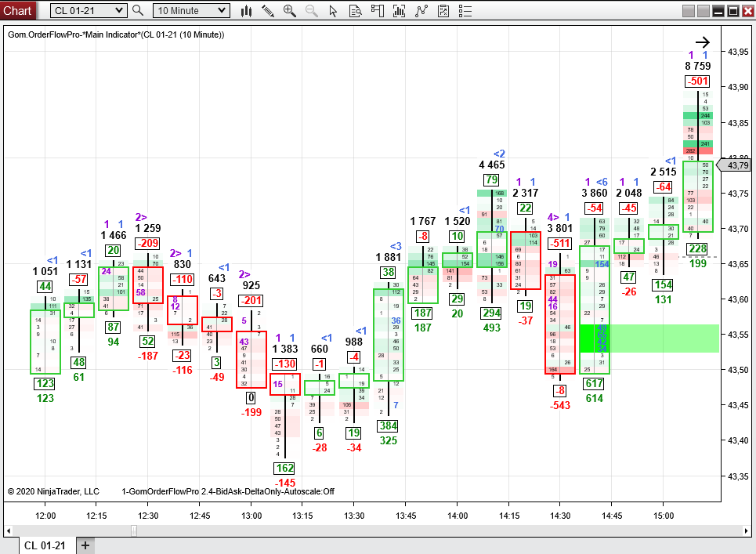Select the bar style candlestick icon
Image resolution: width=756 pixels, height=554 pixels.
(246, 11)
